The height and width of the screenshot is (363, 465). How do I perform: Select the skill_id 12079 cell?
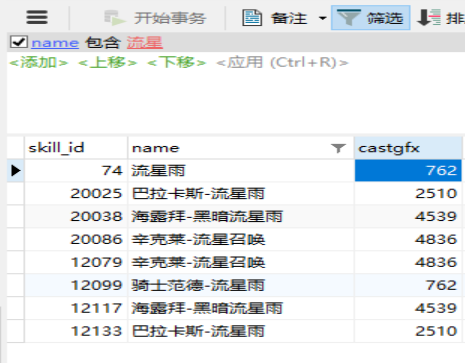click(x=76, y=263)
